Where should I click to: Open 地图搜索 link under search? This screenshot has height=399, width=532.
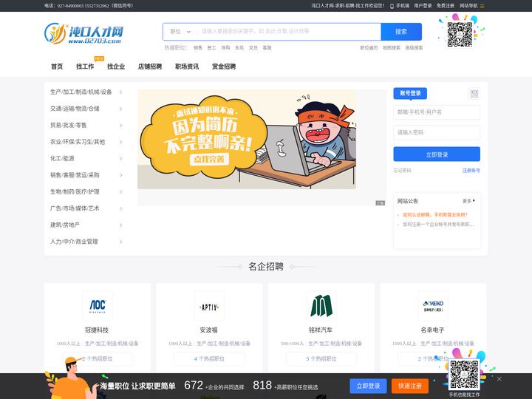392,48
